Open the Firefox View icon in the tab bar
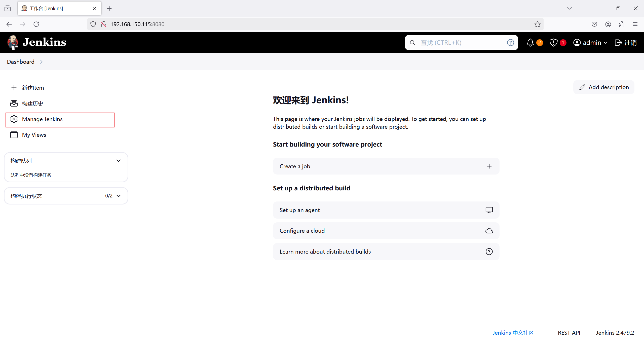This screenshot has width=644, height=344. click(x=8, y=8)
